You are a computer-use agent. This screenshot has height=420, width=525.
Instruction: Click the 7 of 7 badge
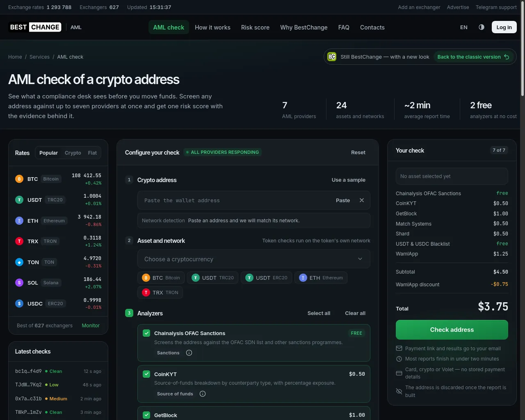click(x=499, y=150)
